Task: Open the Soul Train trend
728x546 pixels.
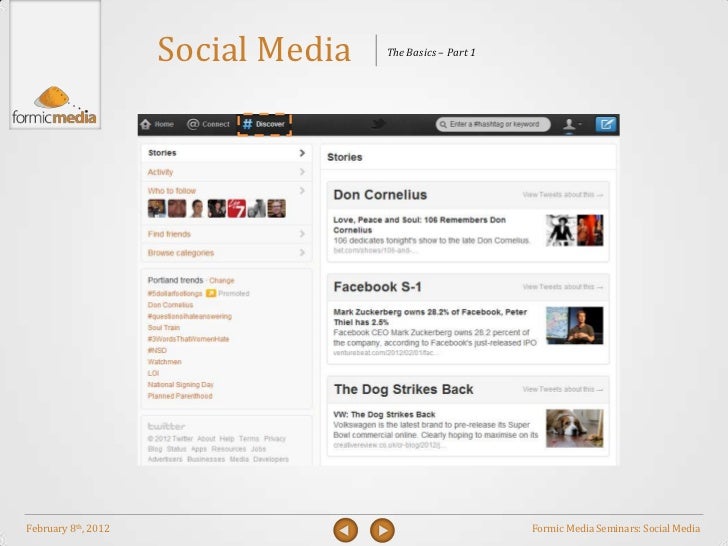Action: point(163,328)
